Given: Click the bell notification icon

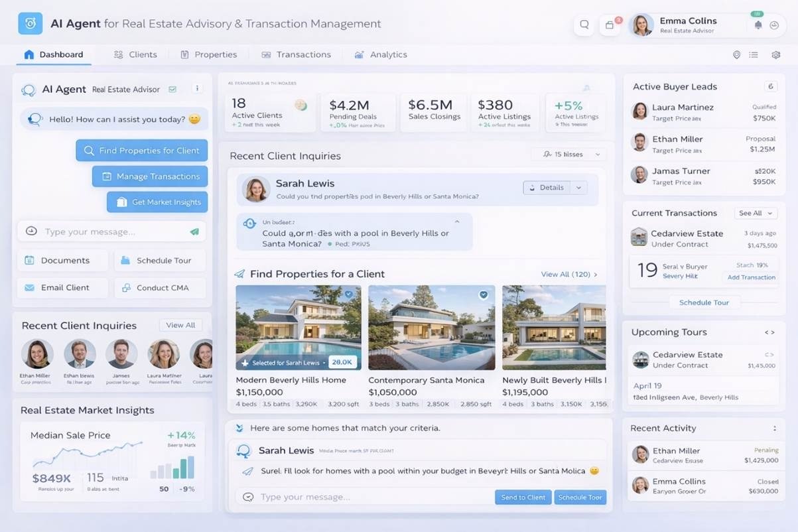Looking at the screenshot, I should pos(758,25).
